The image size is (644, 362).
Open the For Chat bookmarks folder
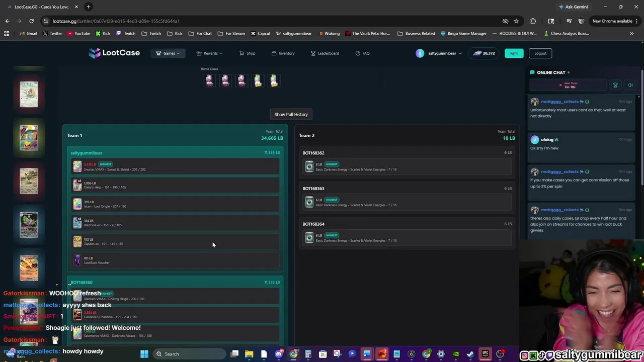tap(200, 34)
